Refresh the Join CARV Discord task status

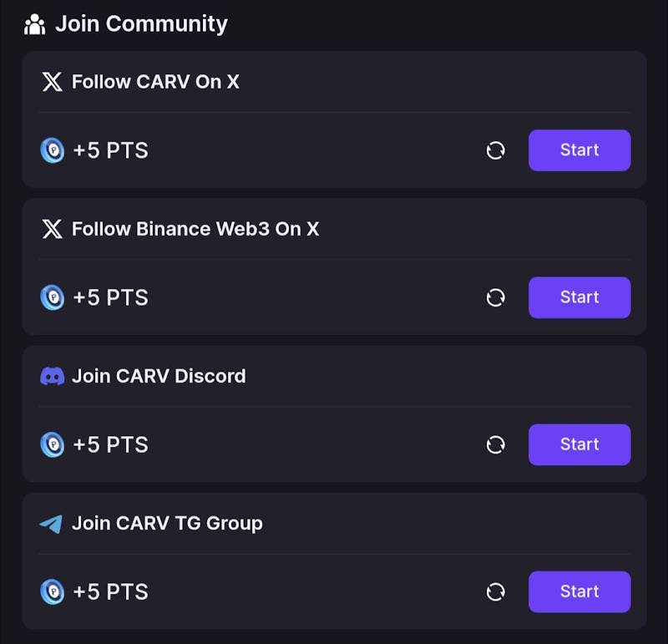coord(495,445)
